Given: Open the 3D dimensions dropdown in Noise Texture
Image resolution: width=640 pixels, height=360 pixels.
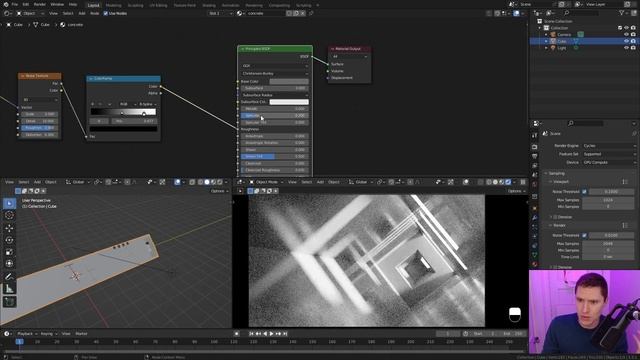Looking at the screenshot, I should [40, 100].
